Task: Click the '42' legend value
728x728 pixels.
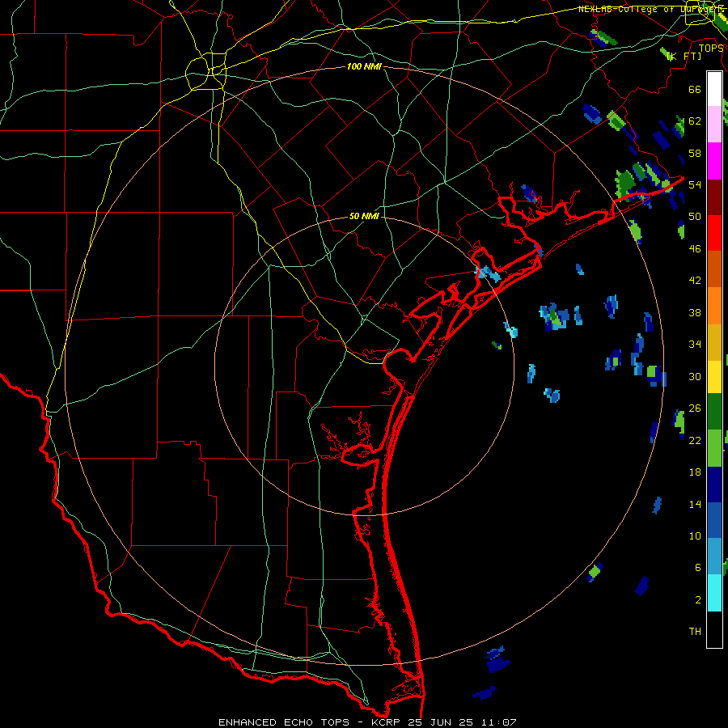Action: coord(695,281)
